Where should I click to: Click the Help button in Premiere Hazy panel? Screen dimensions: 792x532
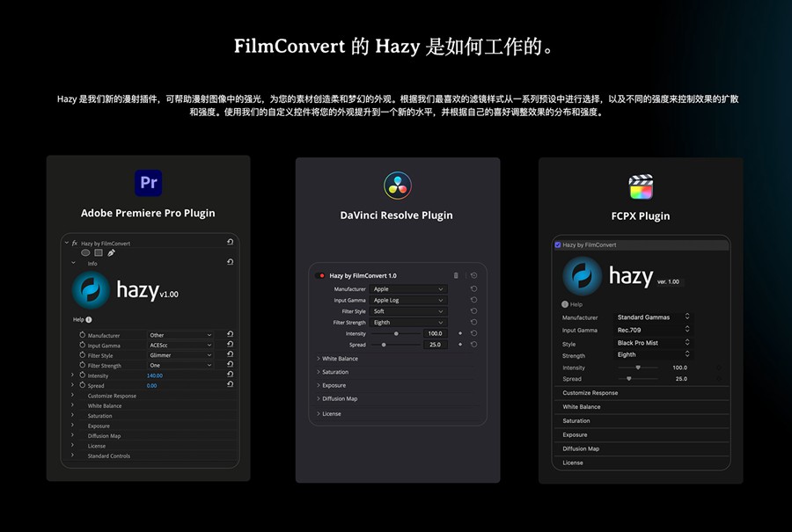tap(79, 319)
